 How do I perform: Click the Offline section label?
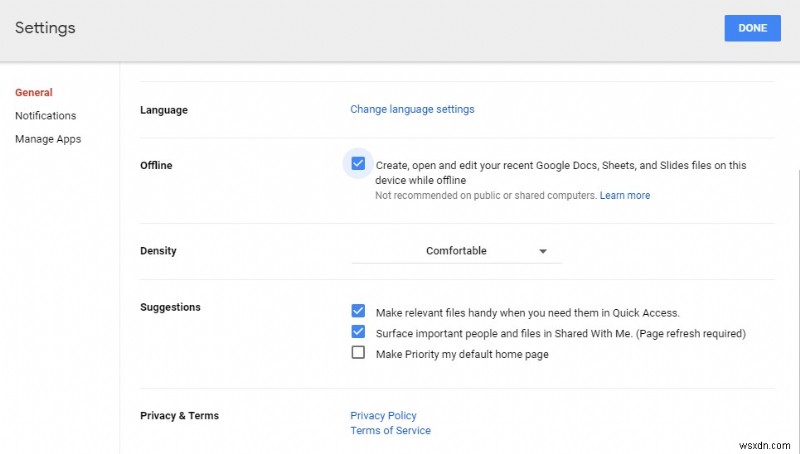click(156, 165)
